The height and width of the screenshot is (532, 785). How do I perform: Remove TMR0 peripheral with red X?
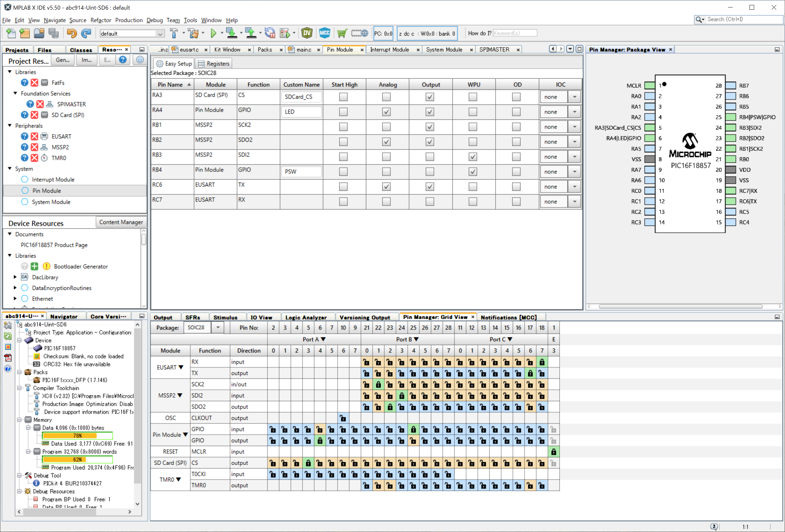[x=35, y=158]
